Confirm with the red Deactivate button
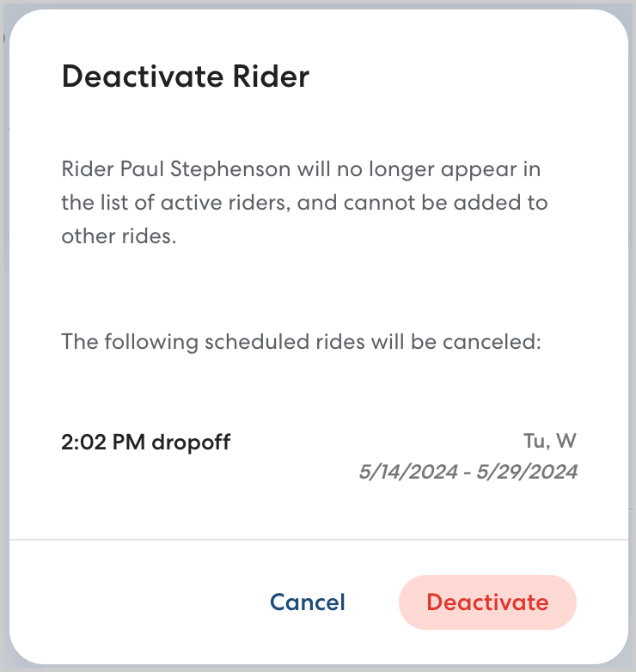Image resolution: width=636 pixels, height=672 pixels. point(487,602)
